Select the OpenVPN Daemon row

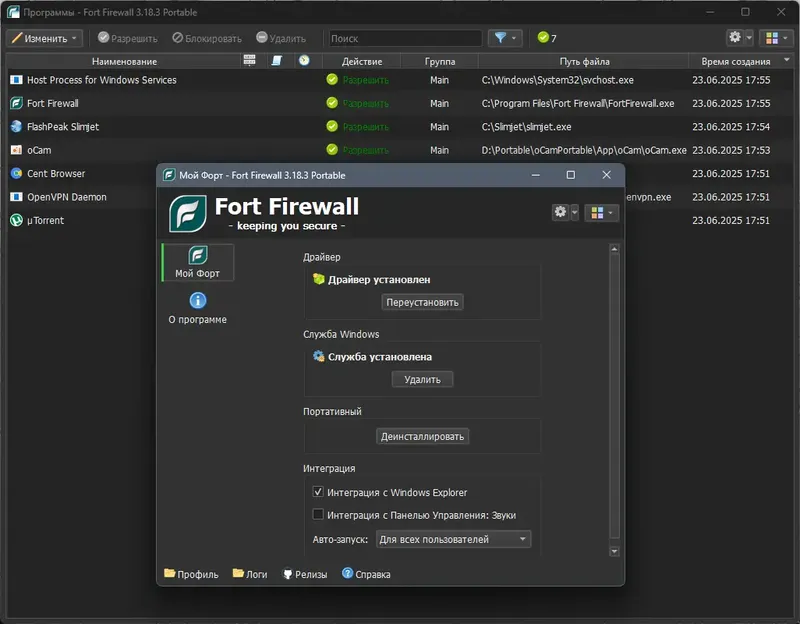coord(82,197)
